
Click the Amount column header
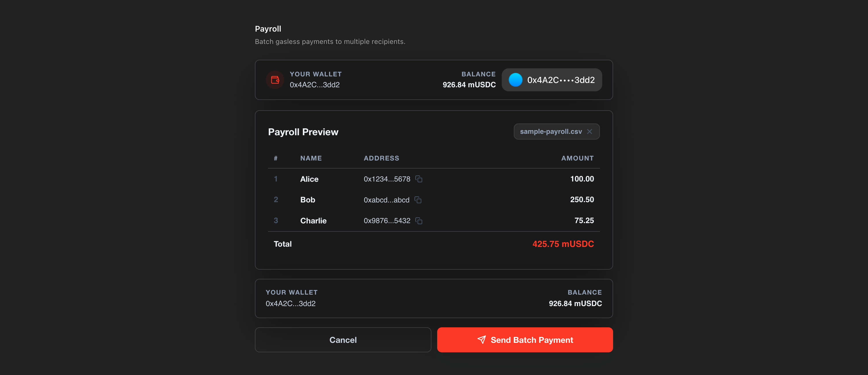[577, 158]
